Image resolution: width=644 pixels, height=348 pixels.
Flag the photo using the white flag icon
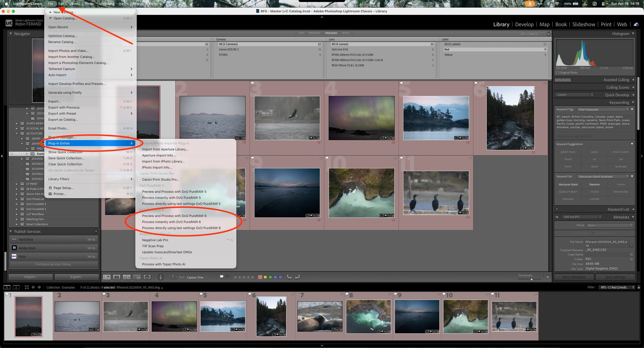point(221,277)
